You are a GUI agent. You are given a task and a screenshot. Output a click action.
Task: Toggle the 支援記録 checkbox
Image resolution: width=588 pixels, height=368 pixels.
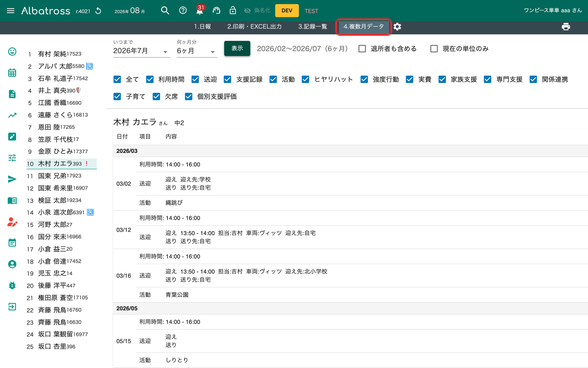227,79
